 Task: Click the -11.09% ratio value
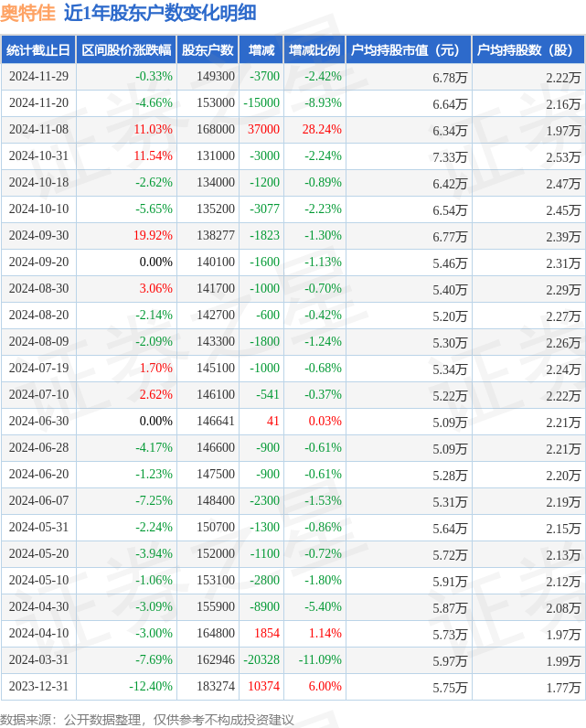pos(320,659)
